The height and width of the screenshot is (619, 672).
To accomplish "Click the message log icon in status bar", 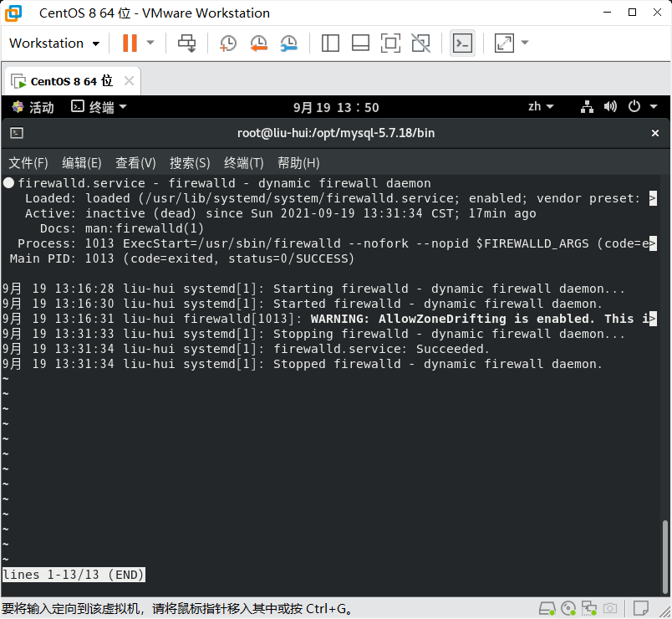I will (641, 608).
